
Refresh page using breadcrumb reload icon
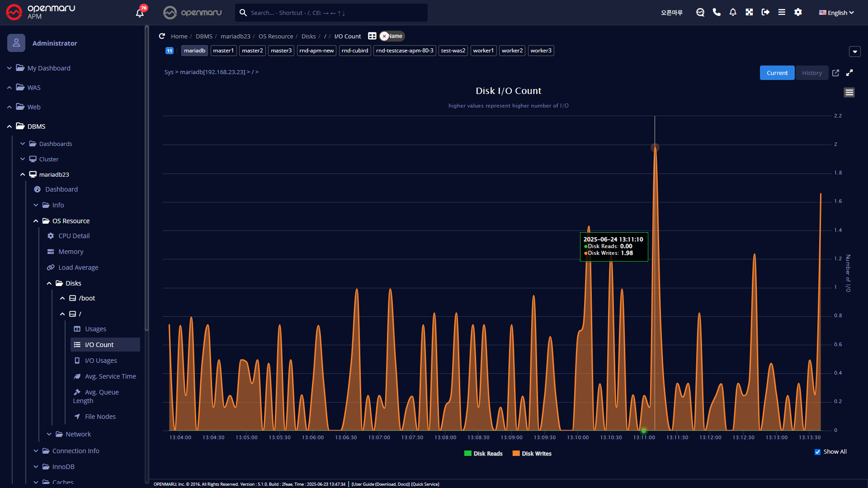162,36
